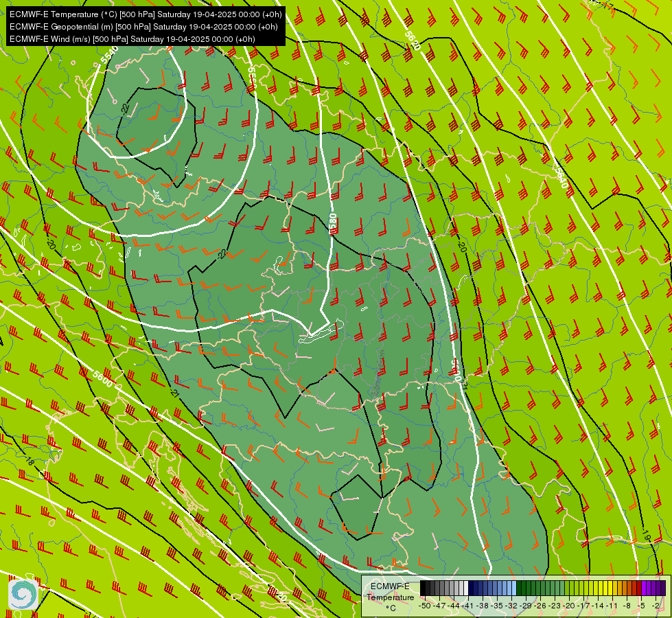The height and width of the screenshot is (618, 672).
Task: Click the 5560 geopotential contour label
Action: [252, 79]
